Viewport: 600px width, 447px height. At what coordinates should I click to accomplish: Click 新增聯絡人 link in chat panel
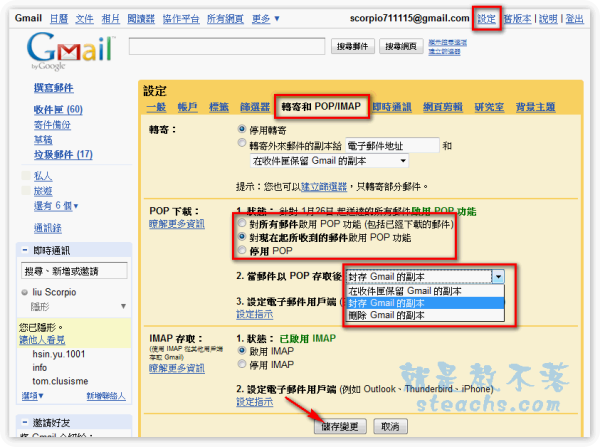pyautogui.click(x=106, y=396)
